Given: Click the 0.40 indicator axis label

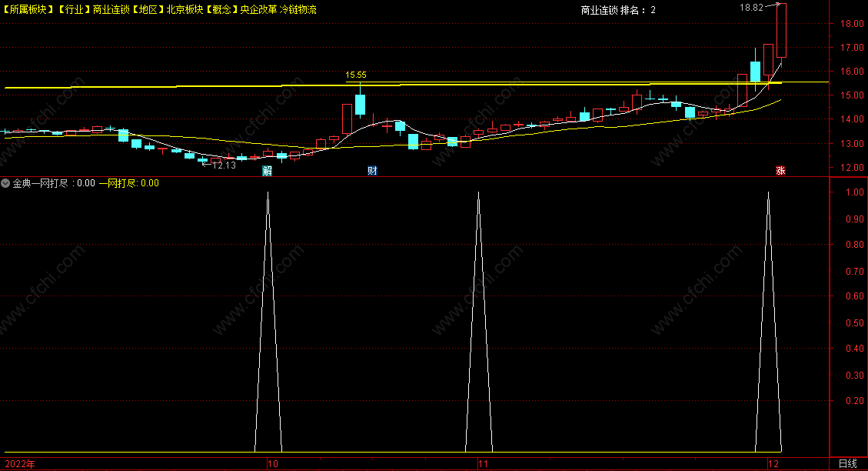Looking at the screenshot, I should [x=855, y=349].
